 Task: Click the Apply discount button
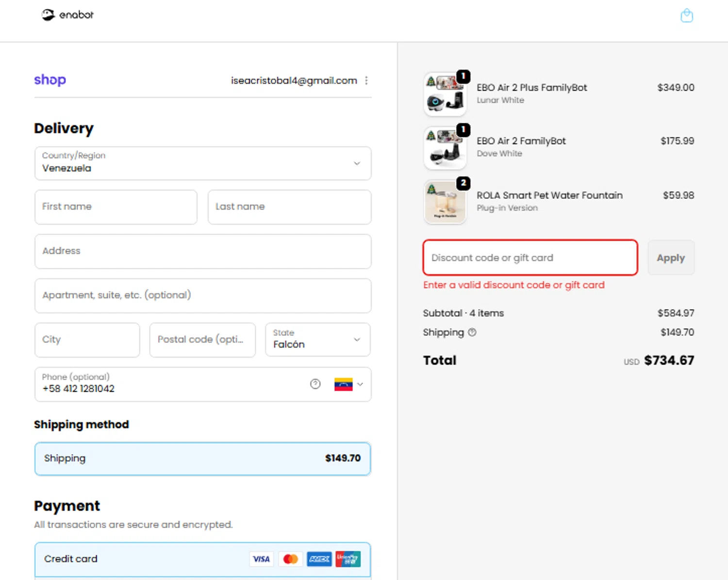click(671, 258)
